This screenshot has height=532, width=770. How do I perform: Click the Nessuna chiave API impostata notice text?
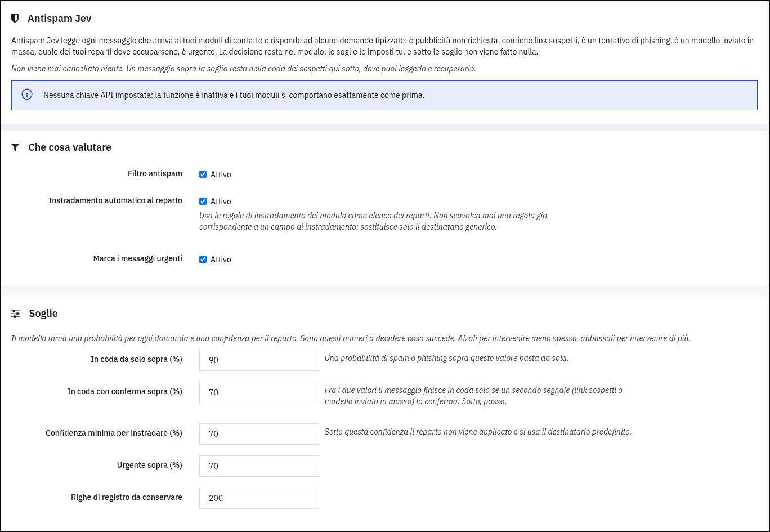(x=234, y=95)
